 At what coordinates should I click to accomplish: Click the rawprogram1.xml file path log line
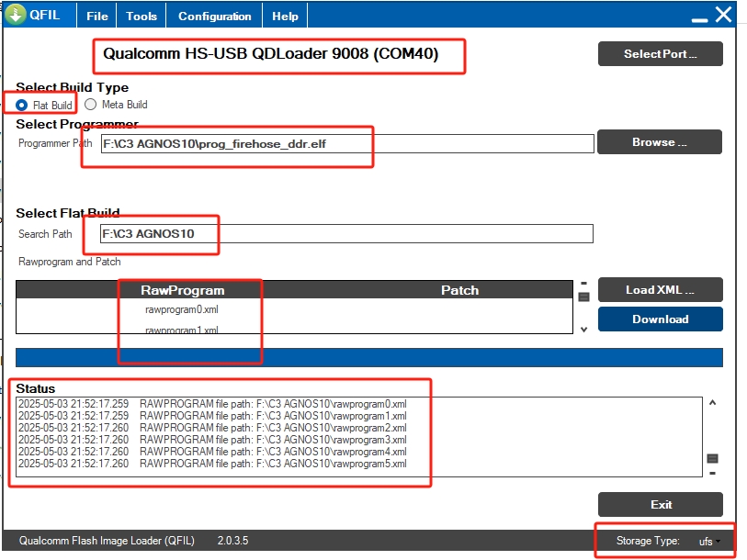212,416
